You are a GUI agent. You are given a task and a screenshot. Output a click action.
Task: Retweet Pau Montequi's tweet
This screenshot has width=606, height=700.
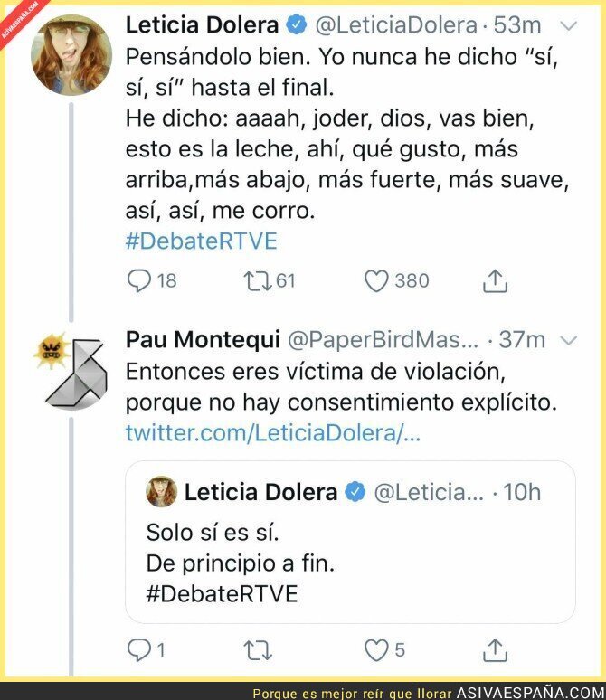[x=259, y=648]
